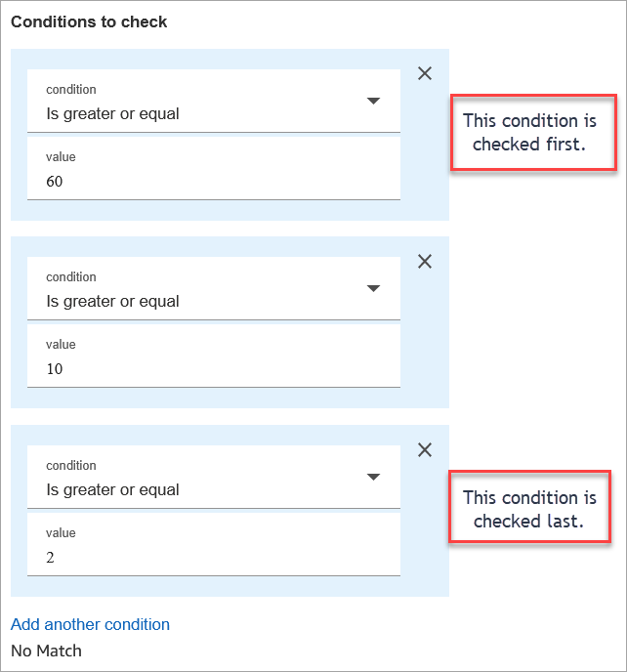Viewport: 627px width, 672px height.
Task: Delete the second condition with value 10
Action: click(425, 261)
